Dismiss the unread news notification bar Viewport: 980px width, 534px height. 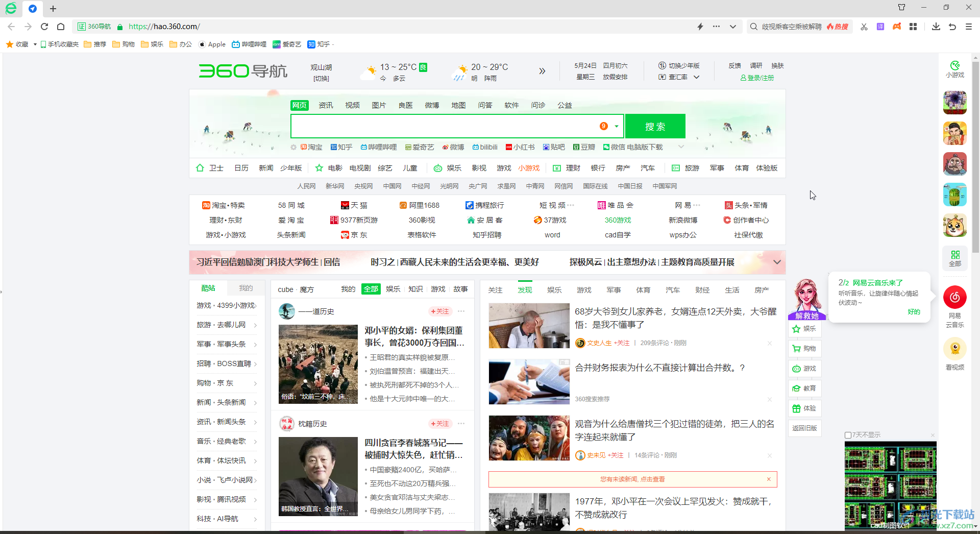(769, 479)
